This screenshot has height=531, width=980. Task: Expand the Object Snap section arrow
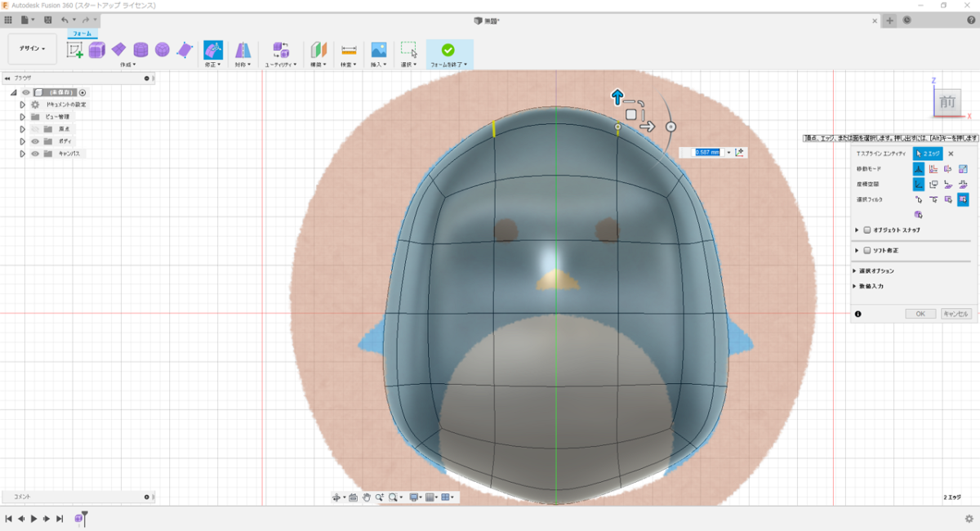click(857, 230)
